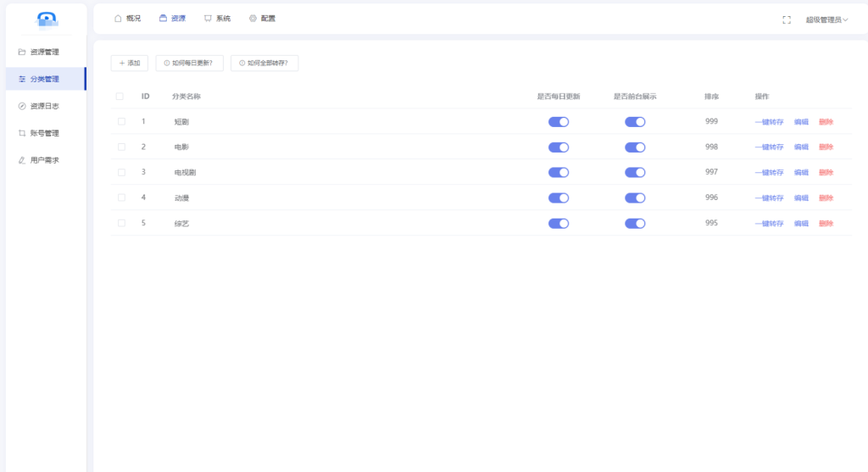
Task: Open 资源管理 in the sidebar
Action: pyautogui.click(x=44, y=52)
